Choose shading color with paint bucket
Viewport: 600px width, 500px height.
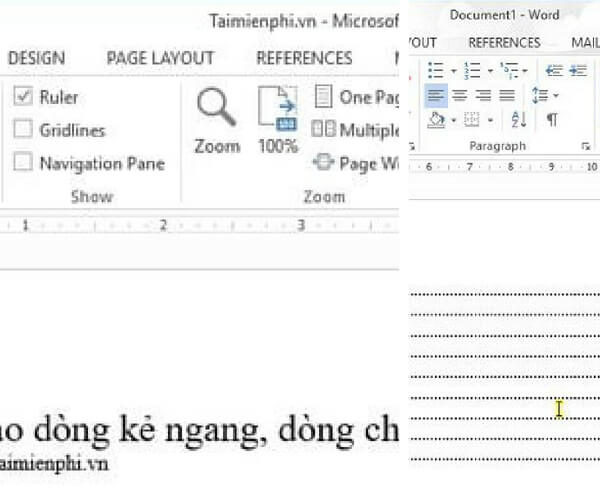(x=436, y=120)
